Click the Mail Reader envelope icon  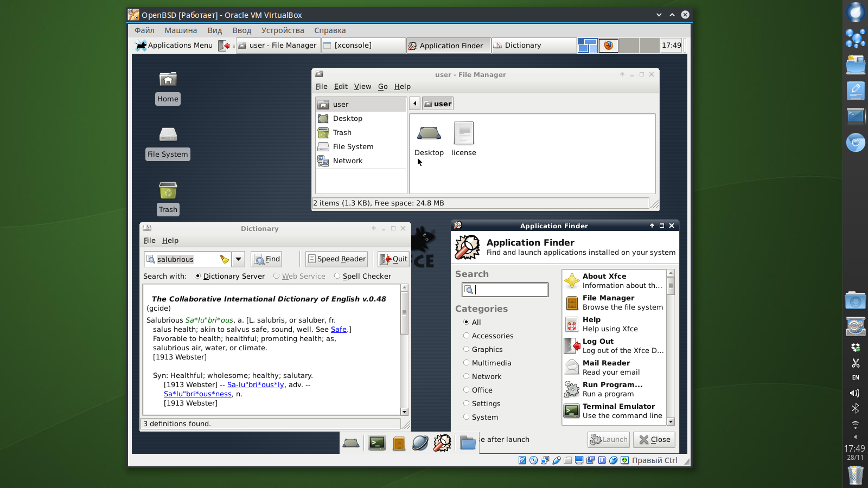click(572, 368)
